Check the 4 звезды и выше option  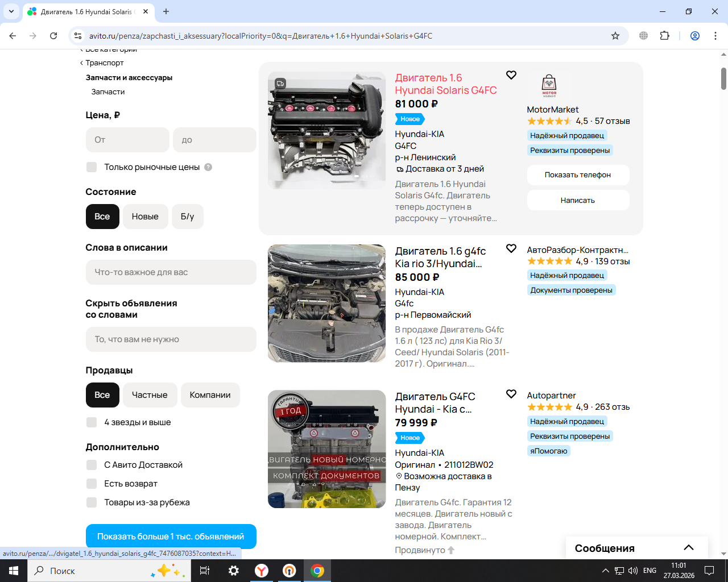tap(92, 422)
